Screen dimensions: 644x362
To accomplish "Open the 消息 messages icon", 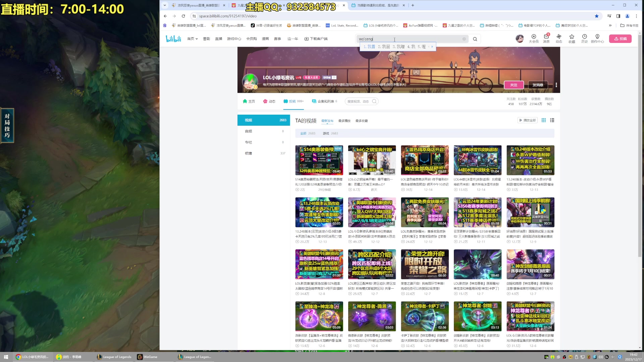I will click(x=546, y=39).
